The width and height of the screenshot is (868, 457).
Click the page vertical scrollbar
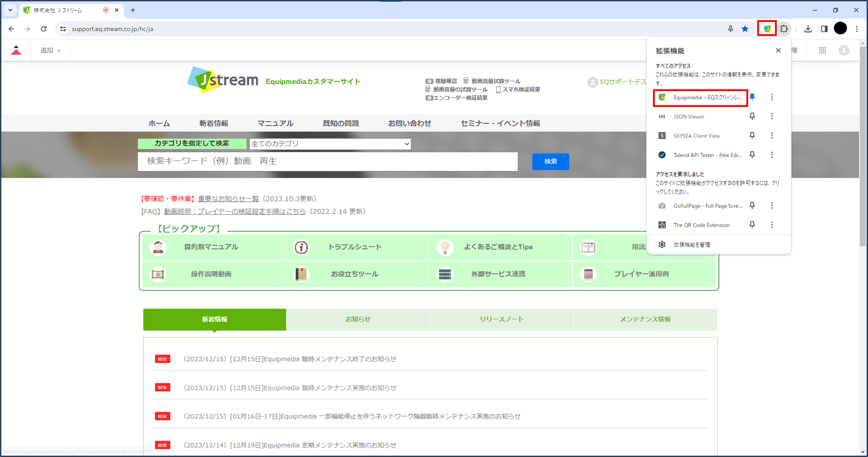[x=863, y=147]
